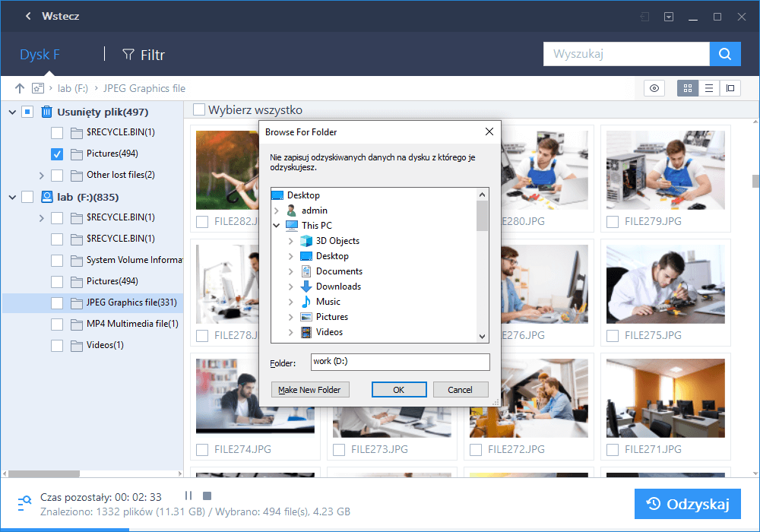
Task: Check the FILE274.JPG selection box
Action: click(202, 449)
